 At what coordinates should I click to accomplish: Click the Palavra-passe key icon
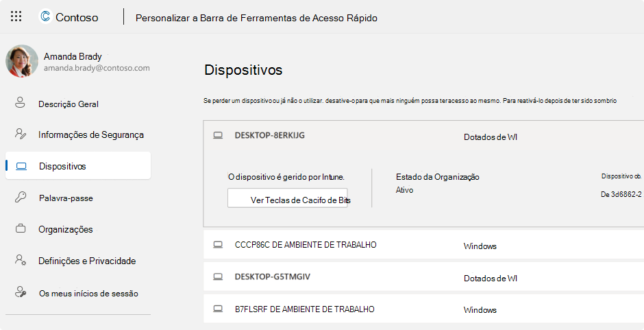[20, 197]
